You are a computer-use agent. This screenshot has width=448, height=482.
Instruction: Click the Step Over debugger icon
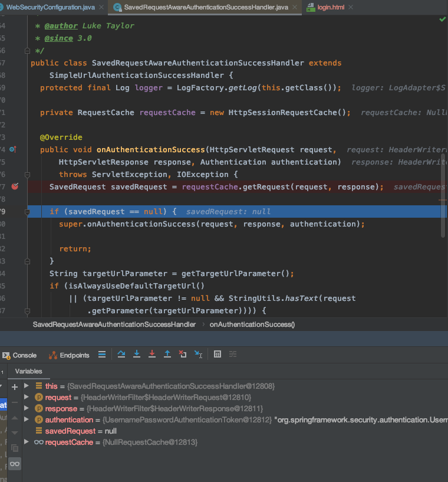[121, 355]
